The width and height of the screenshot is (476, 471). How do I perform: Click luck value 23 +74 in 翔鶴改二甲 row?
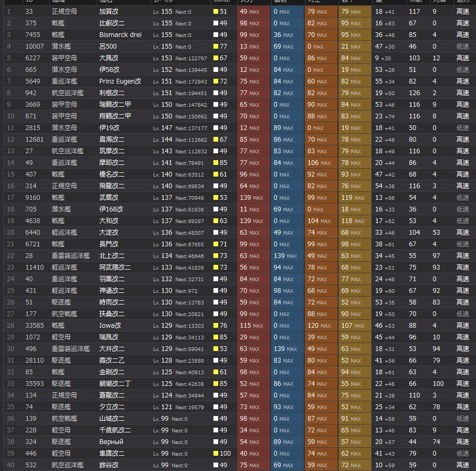[x=385, y=116]
